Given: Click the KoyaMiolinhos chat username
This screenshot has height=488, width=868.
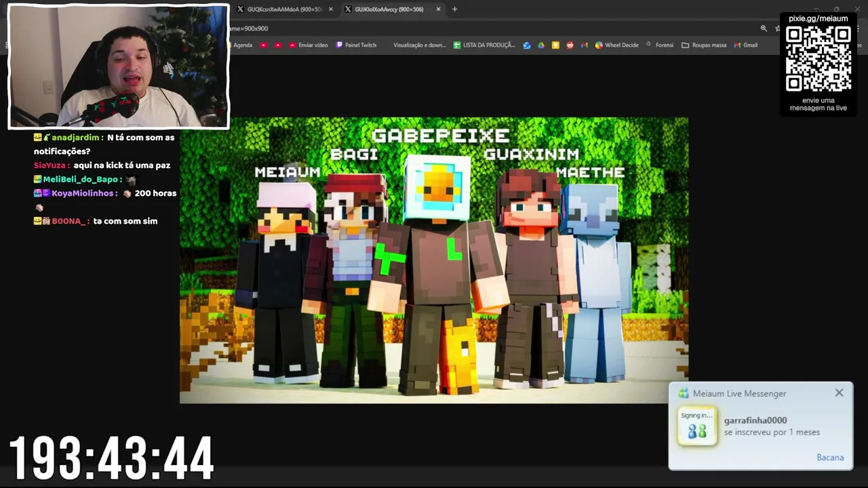Looking at the screenshot, I should [84, 193].
